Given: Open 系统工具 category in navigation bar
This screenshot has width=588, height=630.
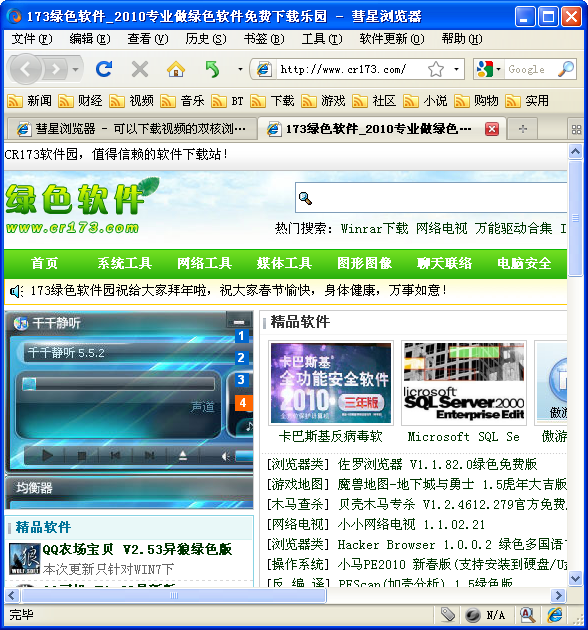Looking at the screenshot, I should point(125,264).
